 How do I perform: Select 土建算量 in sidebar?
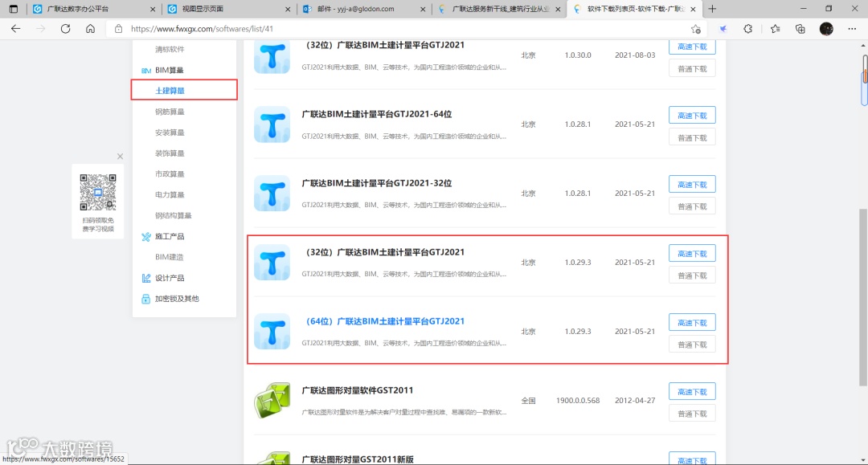tap(170, 91)
